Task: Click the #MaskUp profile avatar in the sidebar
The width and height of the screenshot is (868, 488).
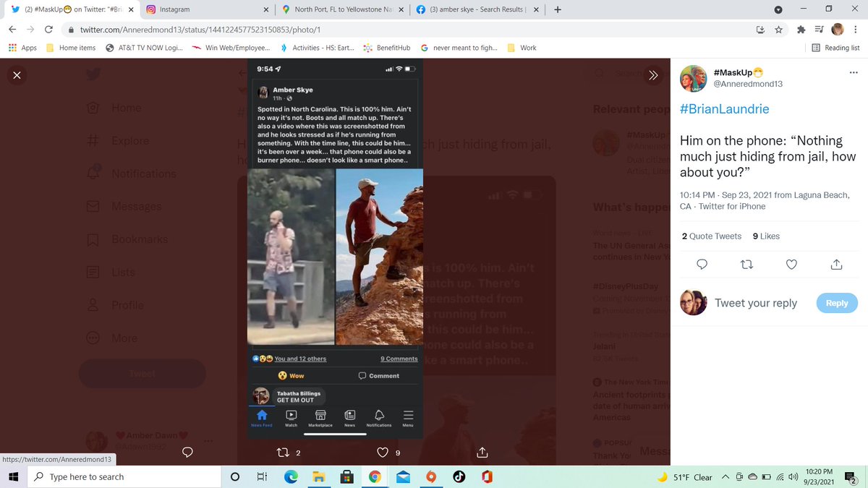Action: tap(694, 78)
